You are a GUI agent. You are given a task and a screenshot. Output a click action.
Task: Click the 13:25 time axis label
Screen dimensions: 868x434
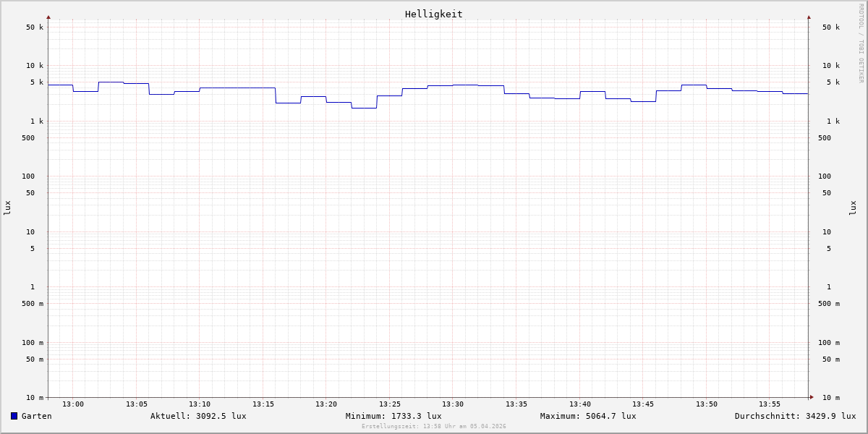[390, 404]
